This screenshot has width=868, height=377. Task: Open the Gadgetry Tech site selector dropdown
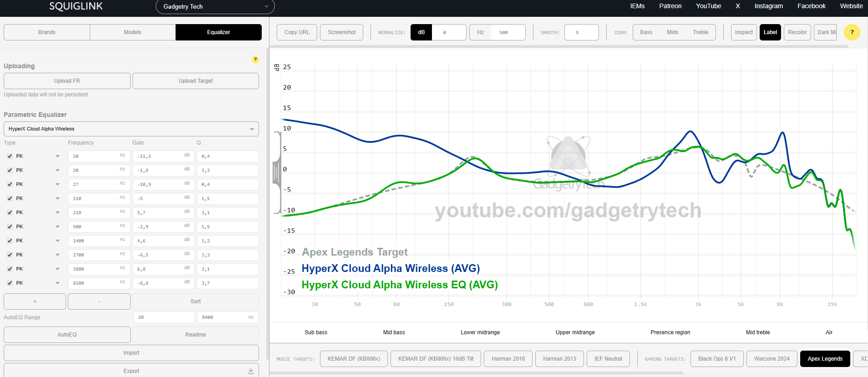click(x=215, y=7)
